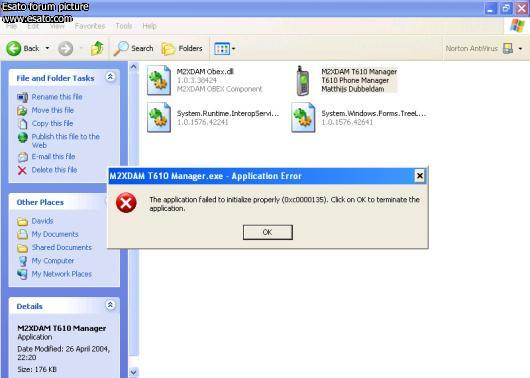The height and width of the screenshot is (378, 530).
Task: Click the My Computer icon
Action: [x=23, y=261]
